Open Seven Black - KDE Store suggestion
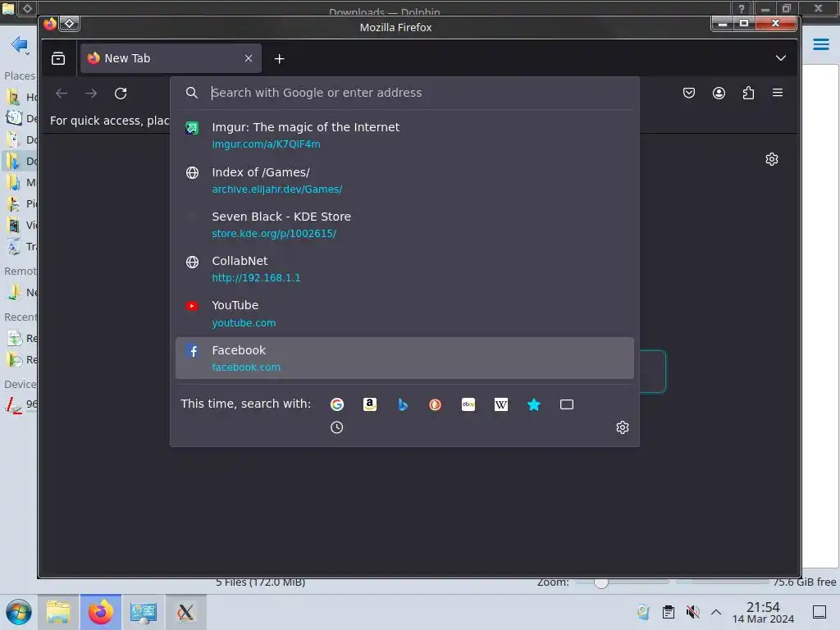Screen dimensions: 840x630 pos(404,225)
